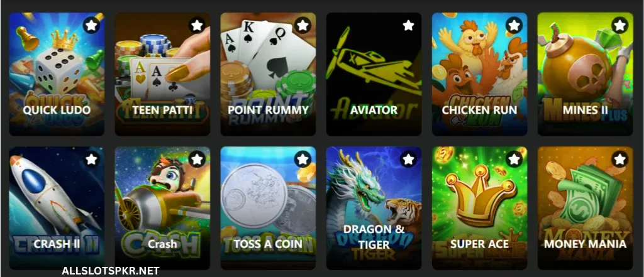Viewport: 644px width, 277px height.
Task: Select the Super Ace crown tile
Action: click(480, 208)
